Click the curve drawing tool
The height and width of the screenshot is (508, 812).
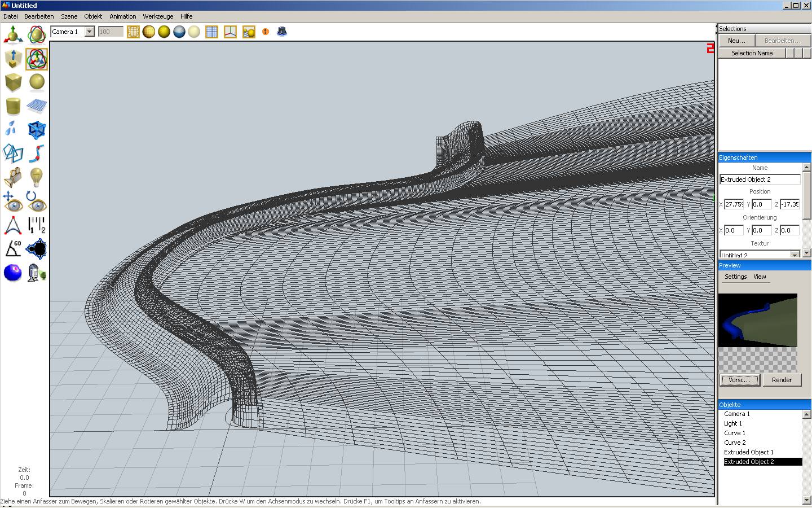tap(37, 154)
